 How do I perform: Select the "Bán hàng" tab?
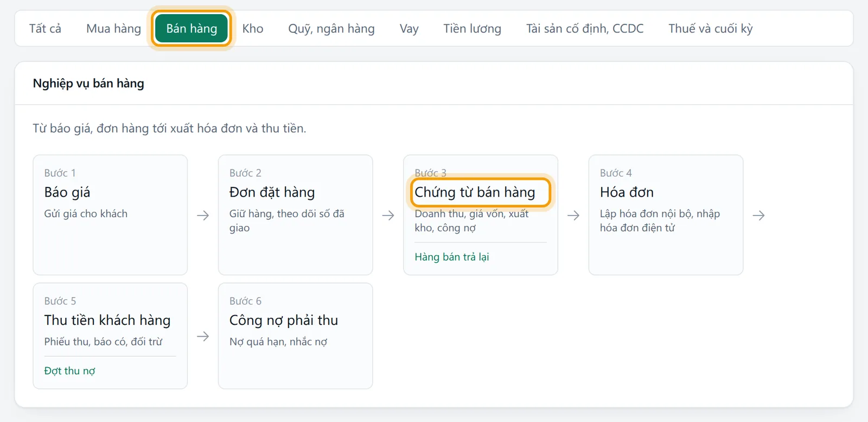[192, 28]
